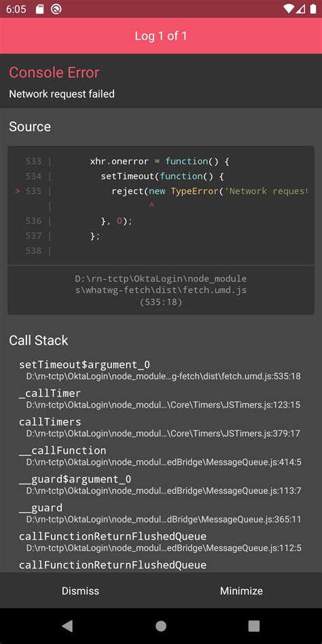
Task: Tap the Wi-Fi signal status icon
Action: pyautogui.click(x=289, y=9)
